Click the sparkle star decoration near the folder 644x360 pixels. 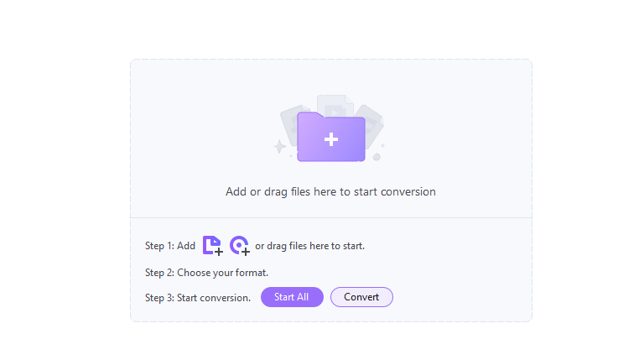tap(280, 146)
